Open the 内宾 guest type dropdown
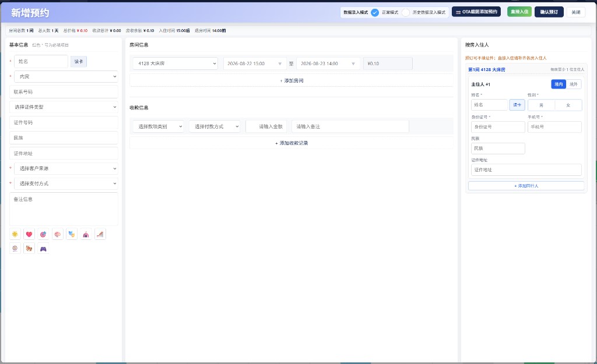Image resolution: width=597 pixels, height=364 pixels. [x=66, y=76]
